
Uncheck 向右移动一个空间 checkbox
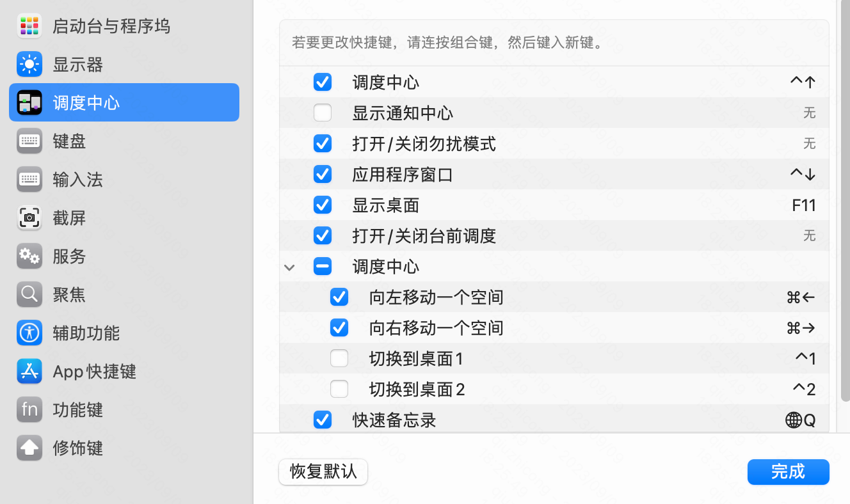pyautogui.click(x=339, y=327)
